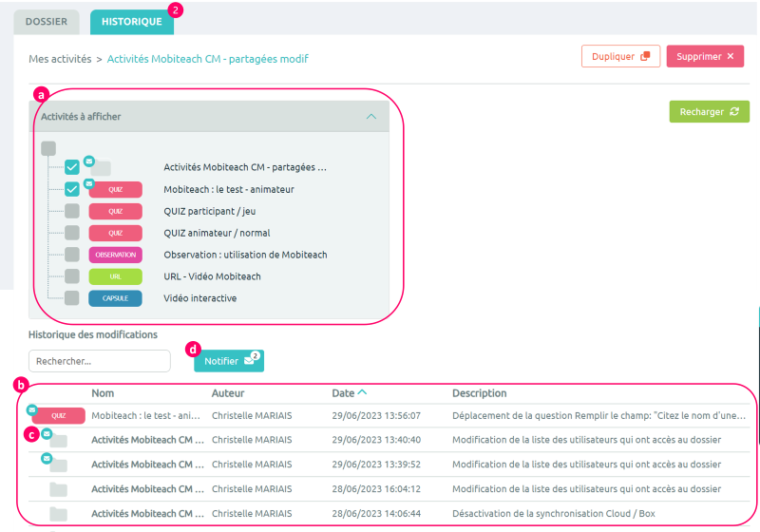The image size is (760, 532).
Task: Select QUIZ participant / jeu label
Action: [x=209, y=211]
